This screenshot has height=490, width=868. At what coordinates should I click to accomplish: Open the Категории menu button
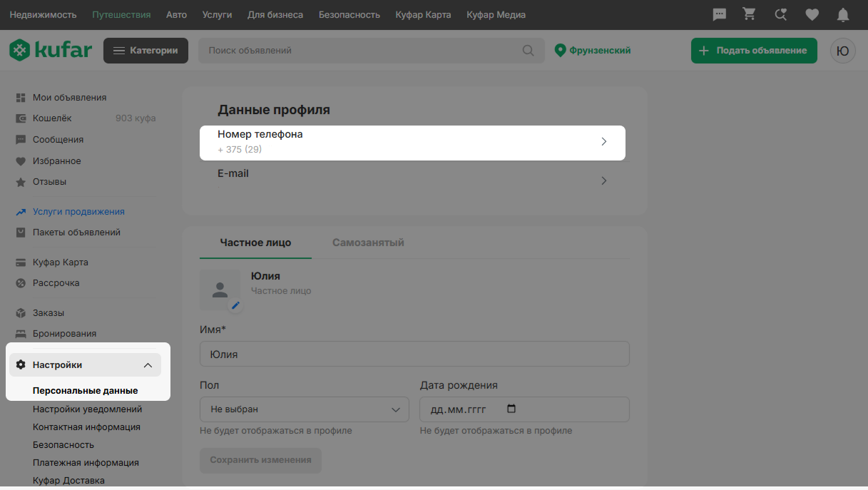[x=146, y=51]
